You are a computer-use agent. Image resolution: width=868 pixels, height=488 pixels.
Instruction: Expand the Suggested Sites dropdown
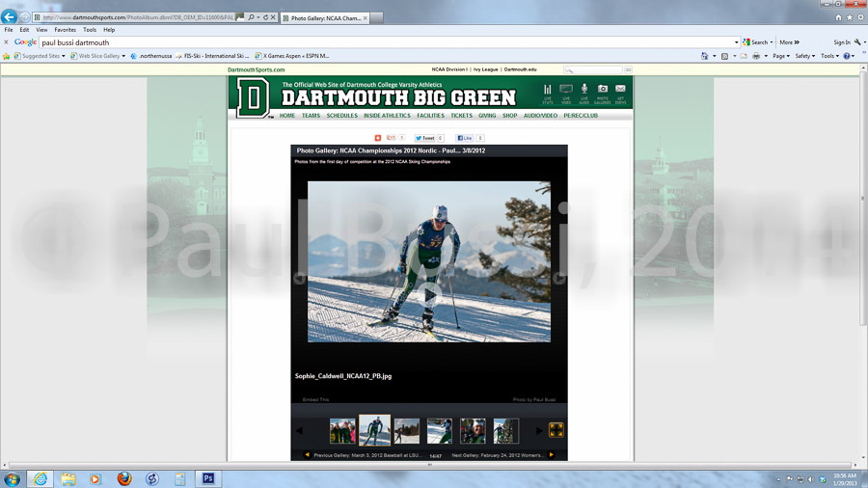coord(63,56)
